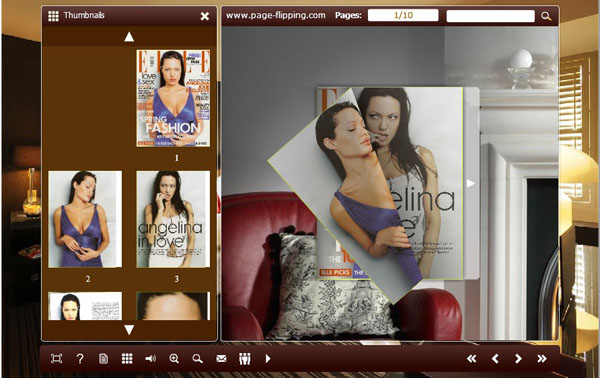Click the document page icon in toolbar
Screen dimensions: 600x378
[x=103, y=358]
